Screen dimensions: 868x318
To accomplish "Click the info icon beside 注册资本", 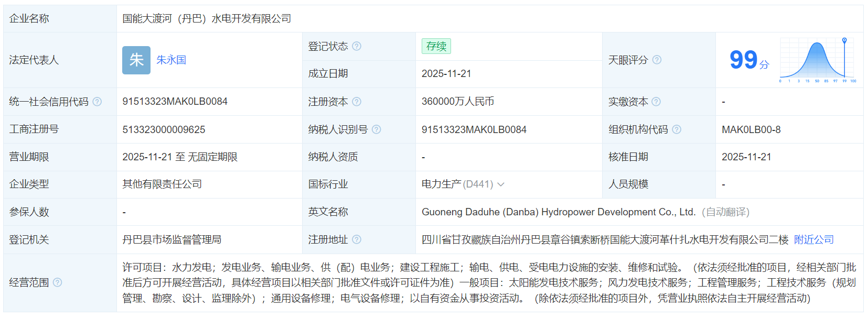I will (x=357, y=102).
